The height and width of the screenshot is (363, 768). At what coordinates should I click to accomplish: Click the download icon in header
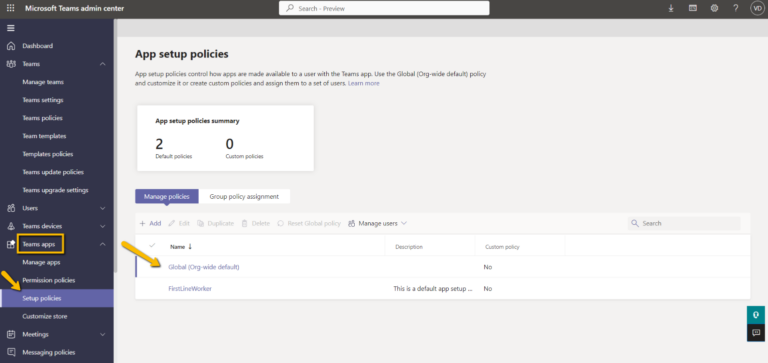671,8
